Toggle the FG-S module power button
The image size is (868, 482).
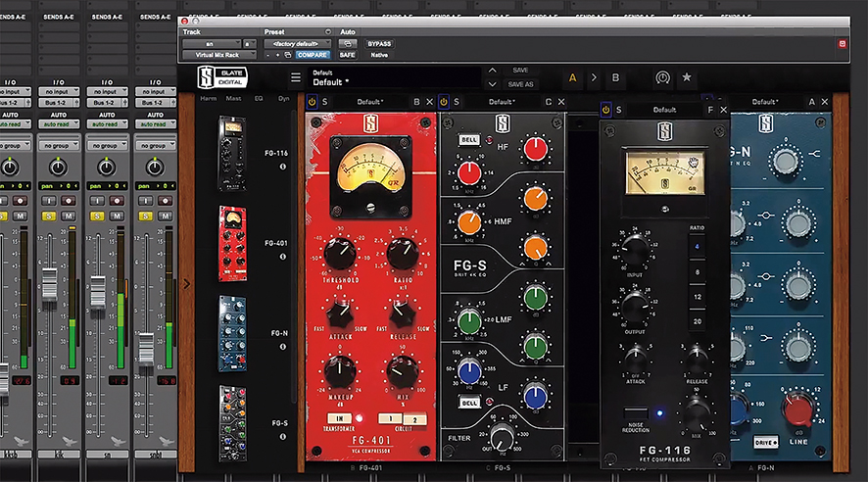[x=444, y=102]
